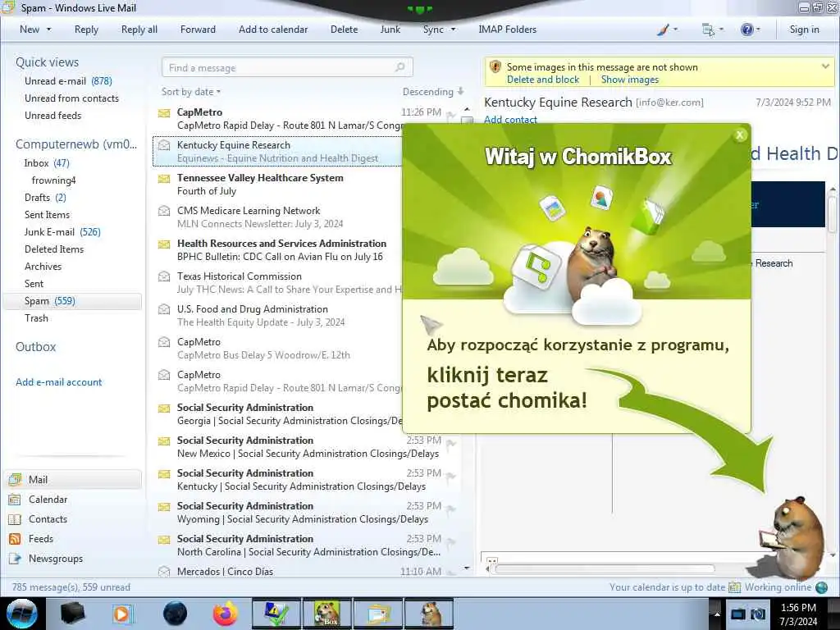Screen dimensions: 840x630
Task: Switch to Newsgroups view
Action: [x=56, y=558]
